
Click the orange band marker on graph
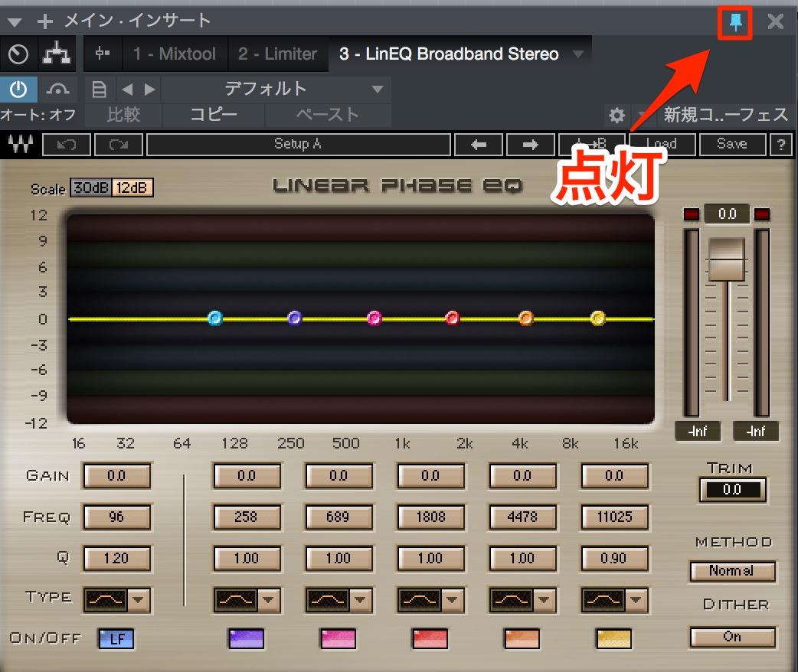(525, 318)
